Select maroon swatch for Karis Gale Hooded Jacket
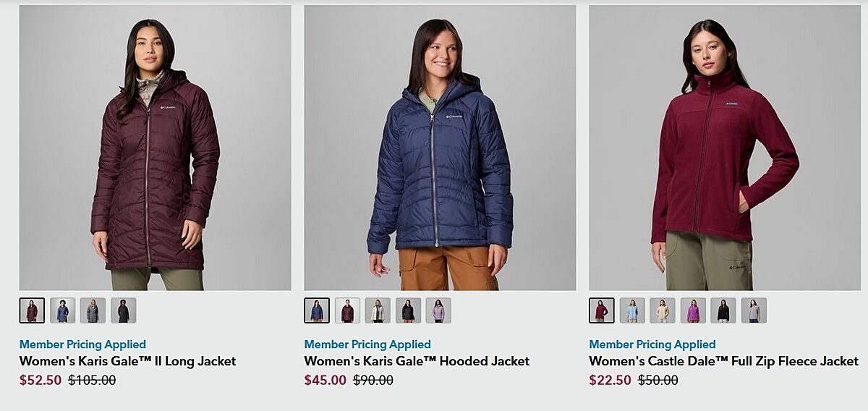The width and height of the screenshot is (868, 411). click(x=347, y=310)
